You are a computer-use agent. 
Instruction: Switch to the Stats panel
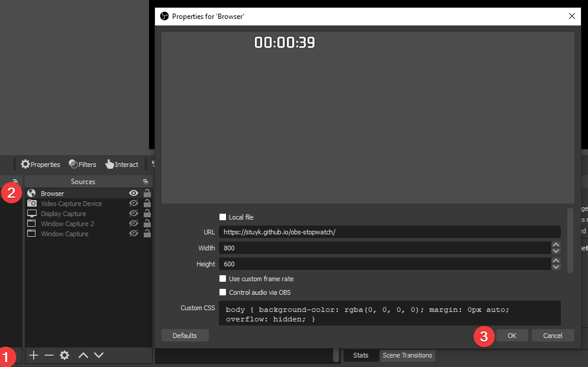(x=360, y=355)
